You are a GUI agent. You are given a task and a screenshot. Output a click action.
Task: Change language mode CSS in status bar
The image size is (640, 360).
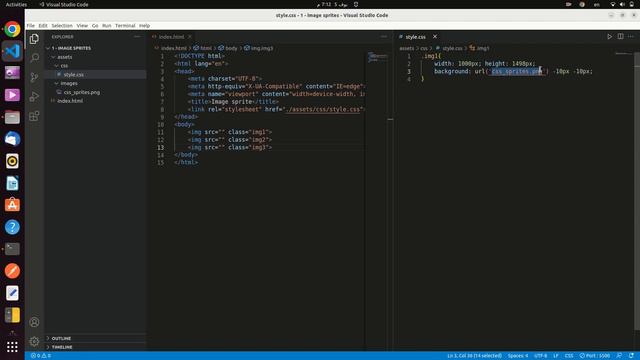tap(569, 356)
